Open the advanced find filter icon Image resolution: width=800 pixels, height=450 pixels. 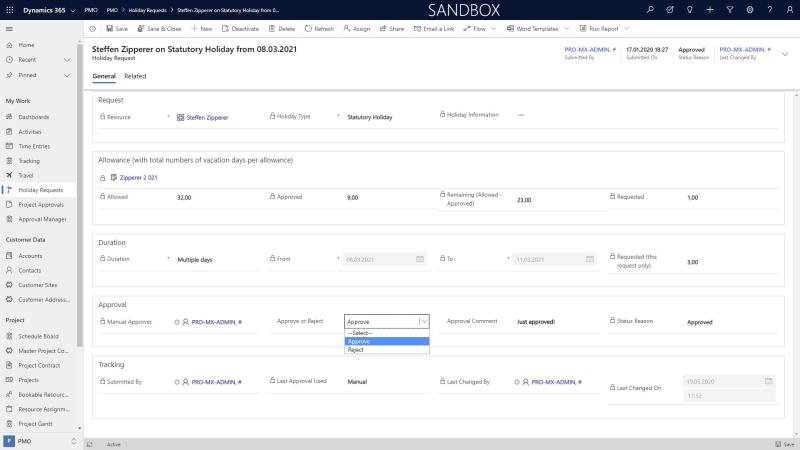[729, 9]
